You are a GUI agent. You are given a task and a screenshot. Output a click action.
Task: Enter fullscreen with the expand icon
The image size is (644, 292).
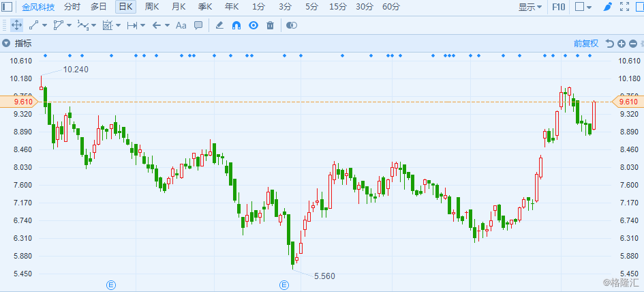[624, 7]
